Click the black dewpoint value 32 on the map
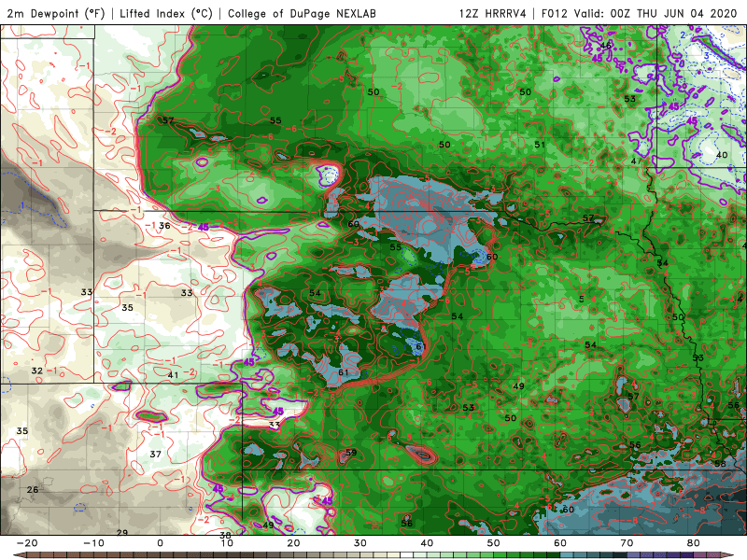This screenshot has height=560, width=747. coord(36,371)
